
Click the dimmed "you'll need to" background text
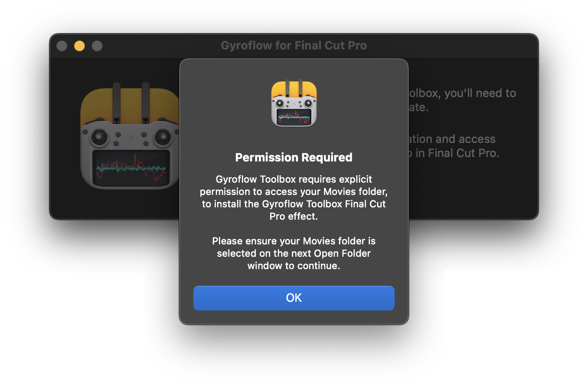pos(480,94)
